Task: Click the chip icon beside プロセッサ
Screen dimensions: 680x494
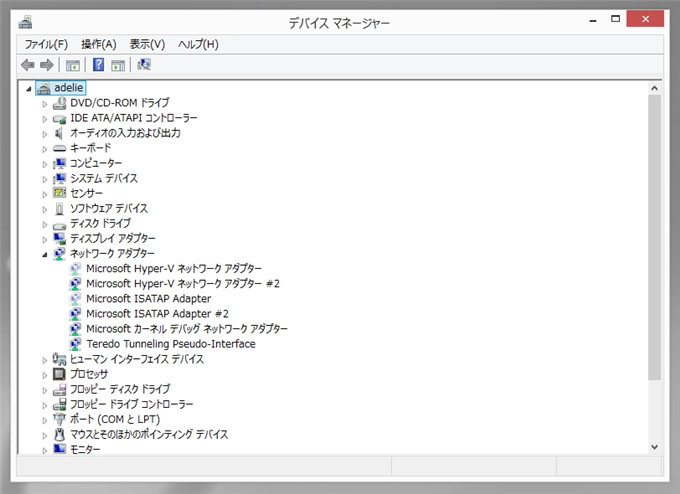Action: pos(59,374)
